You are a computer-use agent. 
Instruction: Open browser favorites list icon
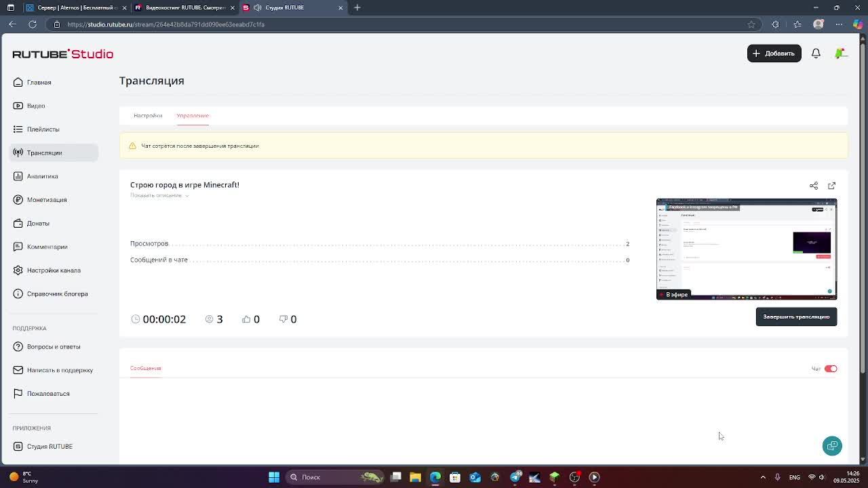pos(797,24)
